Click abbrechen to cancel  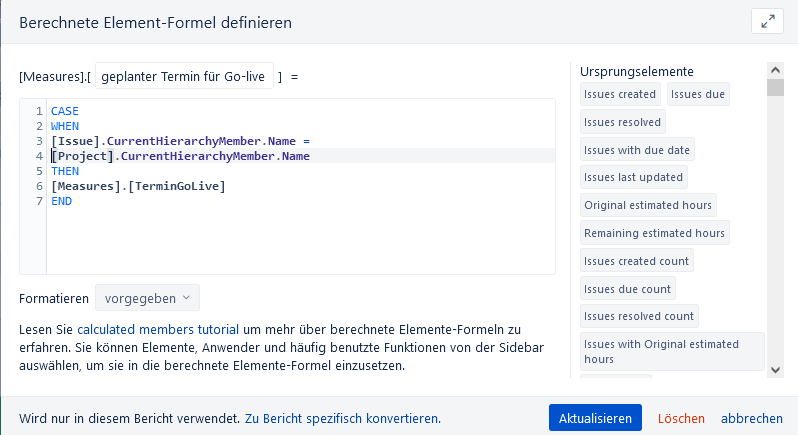pos(752,418)
